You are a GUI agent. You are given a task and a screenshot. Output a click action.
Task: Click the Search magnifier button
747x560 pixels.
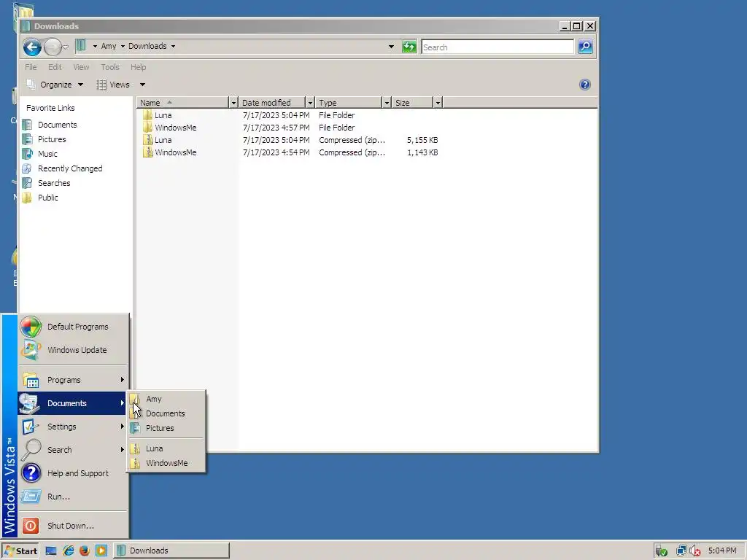[x=585, y=47]
